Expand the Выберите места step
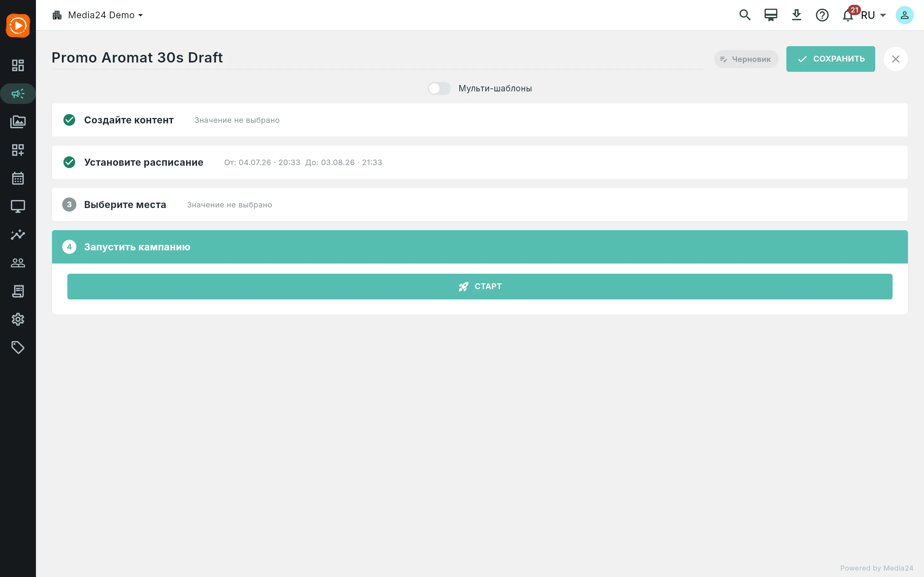The image size is (924, 577). click(x=480, y=205)
